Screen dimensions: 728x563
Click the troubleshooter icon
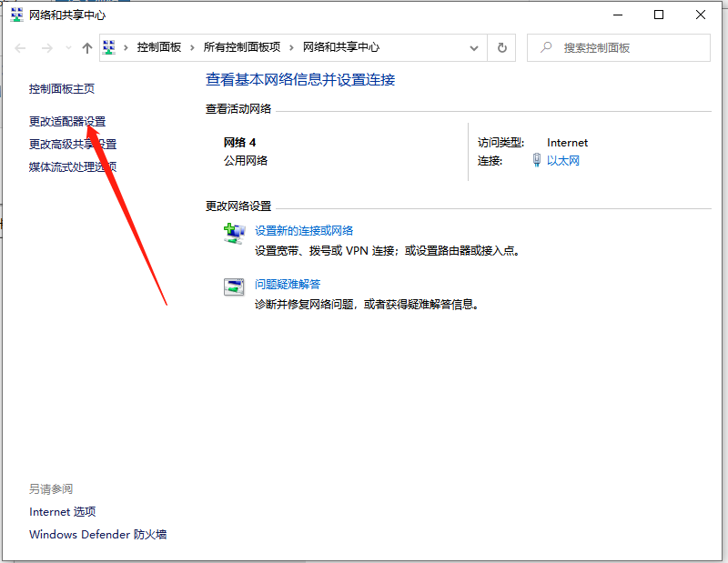coord(234,287)
